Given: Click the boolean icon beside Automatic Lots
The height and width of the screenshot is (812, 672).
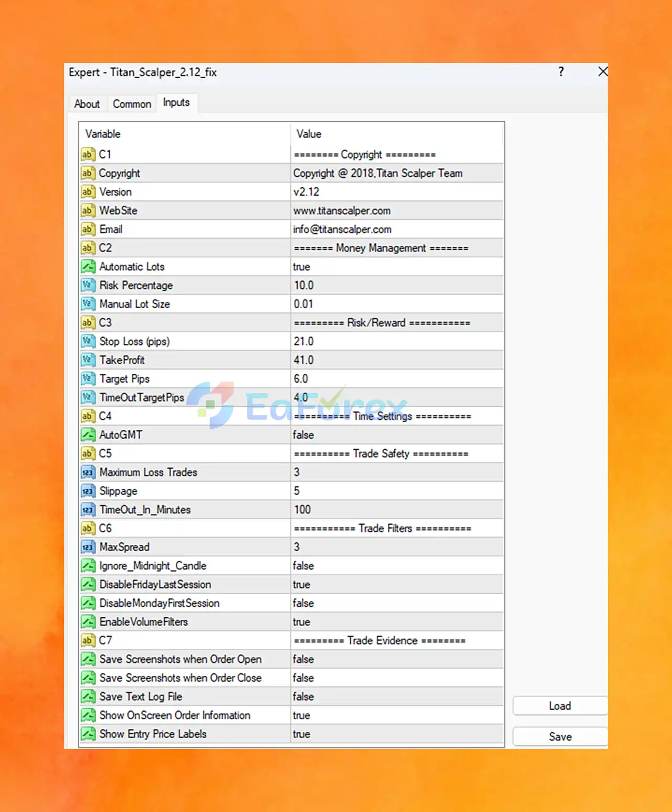Looking at the screenshot, I should click(x=88, y=267).
